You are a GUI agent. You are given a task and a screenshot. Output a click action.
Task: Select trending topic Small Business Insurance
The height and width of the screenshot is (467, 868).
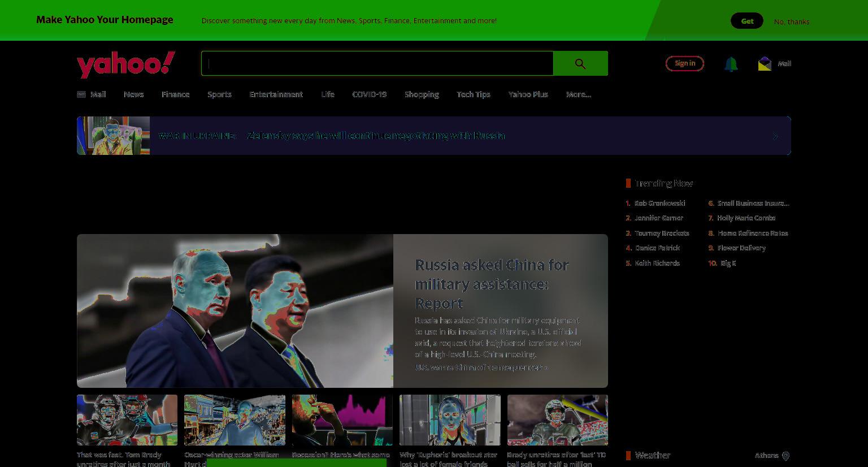pos(753,203)
